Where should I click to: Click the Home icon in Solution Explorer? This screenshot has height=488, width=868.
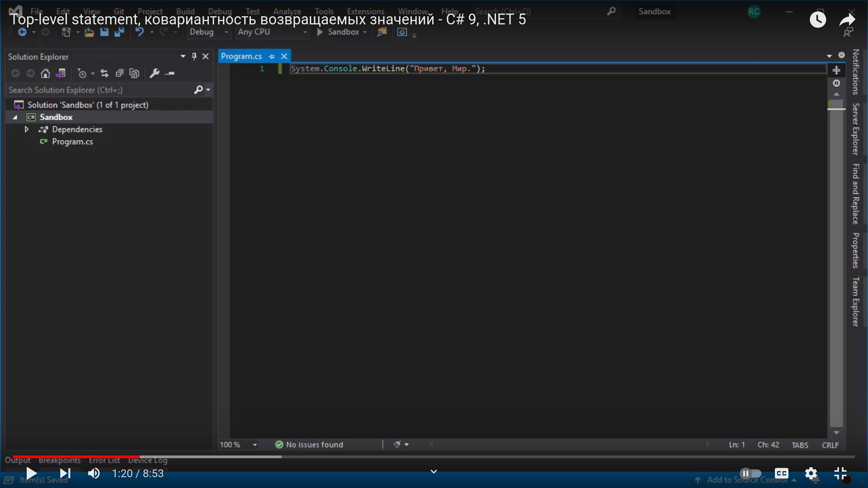coord(45,73)
